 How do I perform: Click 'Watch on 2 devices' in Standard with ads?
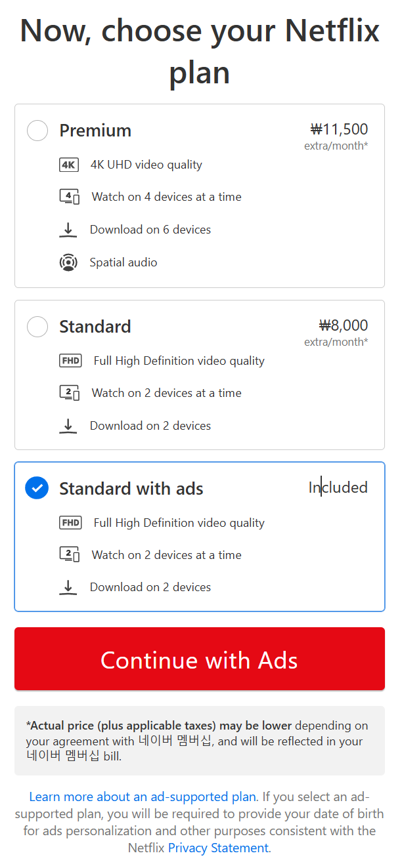(167, 555)
